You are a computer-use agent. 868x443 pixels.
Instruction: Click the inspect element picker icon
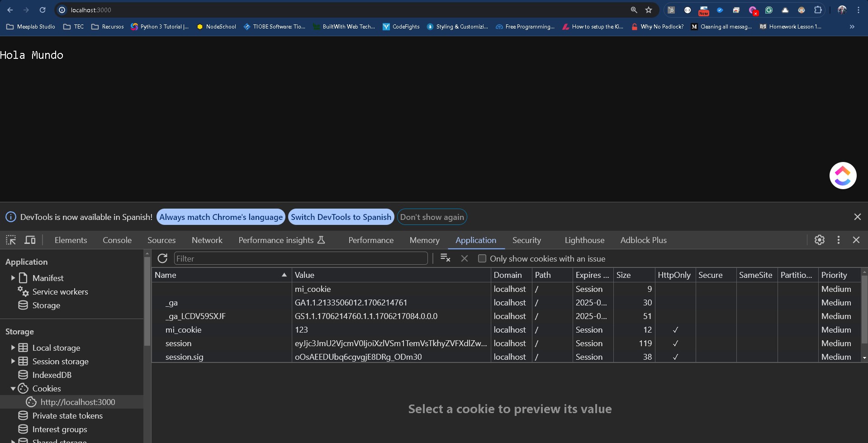[x=11, y=240]
